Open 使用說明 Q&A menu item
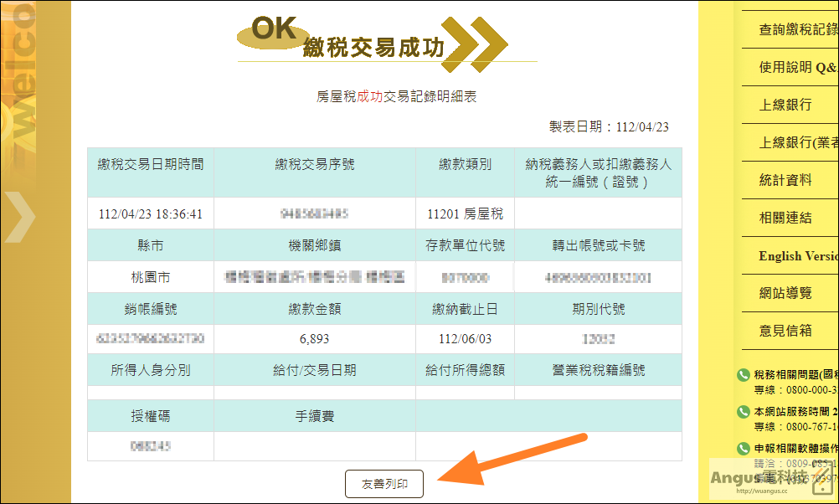Image resolution: width=839 pixels, height=504 pixels. pyautogui.click(x=798, y=68)
